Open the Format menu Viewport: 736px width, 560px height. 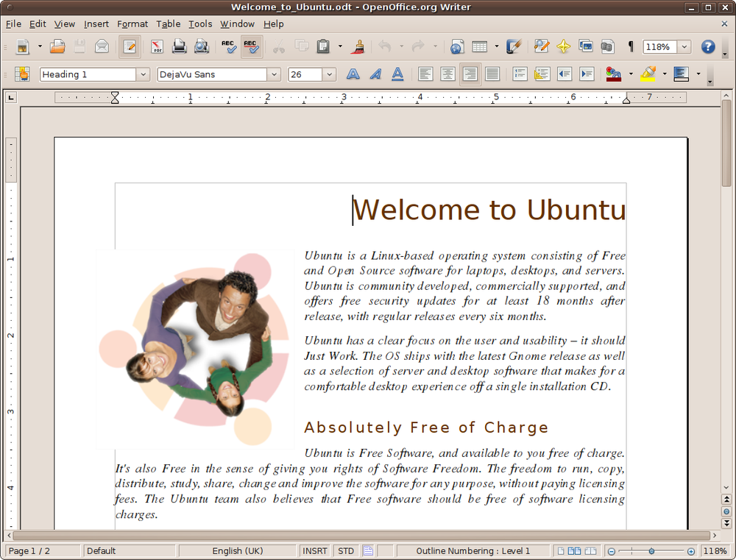pos(132,24)
